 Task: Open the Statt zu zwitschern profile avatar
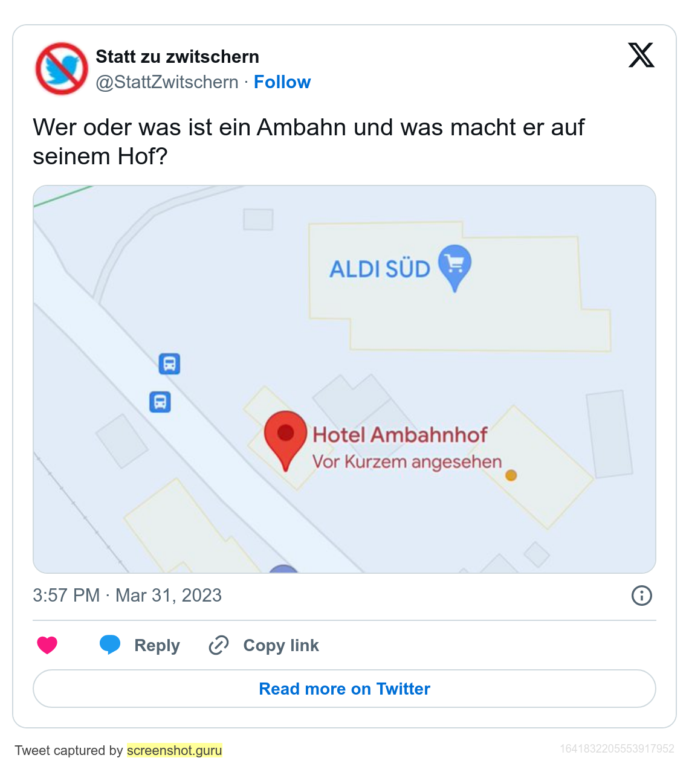pos(62,68)
